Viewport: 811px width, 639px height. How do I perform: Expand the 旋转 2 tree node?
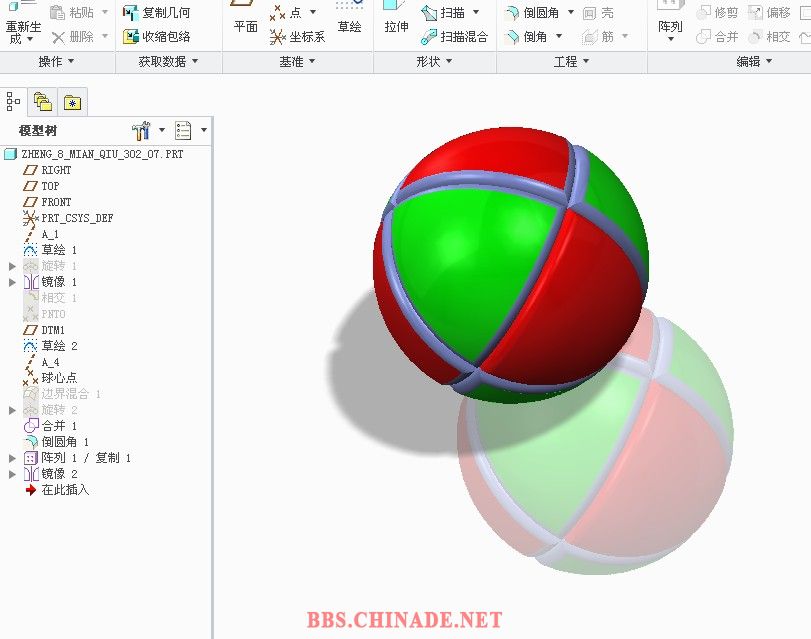[12, 410]
